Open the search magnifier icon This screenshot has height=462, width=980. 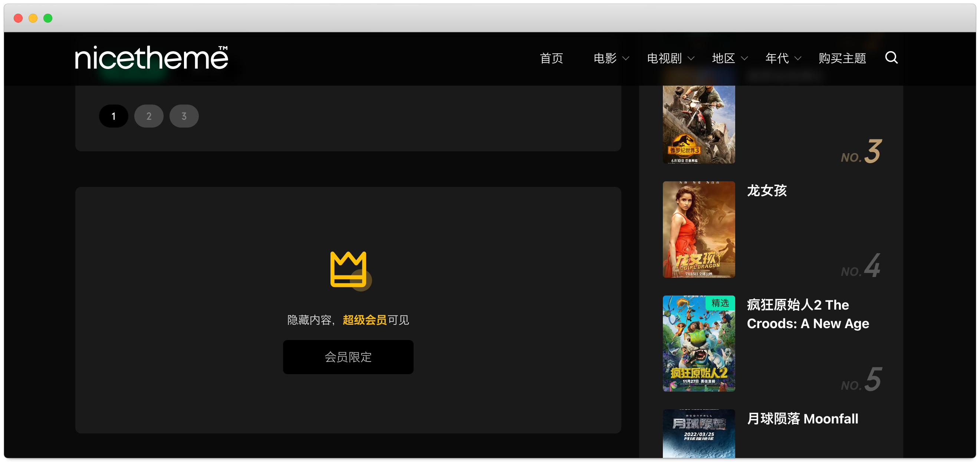891,58
